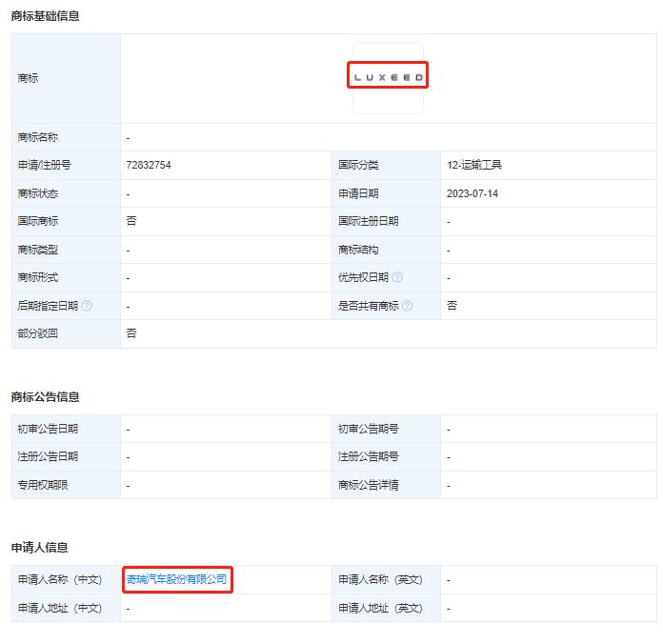Click the 商标公告详情 label cell
Viewport: 663px width, 644px height.
pyautogui.click(x=386, y=485)
